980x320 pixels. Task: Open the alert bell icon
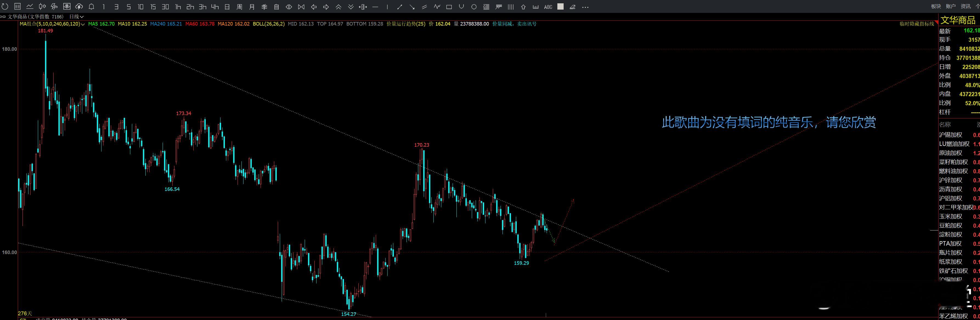[91, 7]
